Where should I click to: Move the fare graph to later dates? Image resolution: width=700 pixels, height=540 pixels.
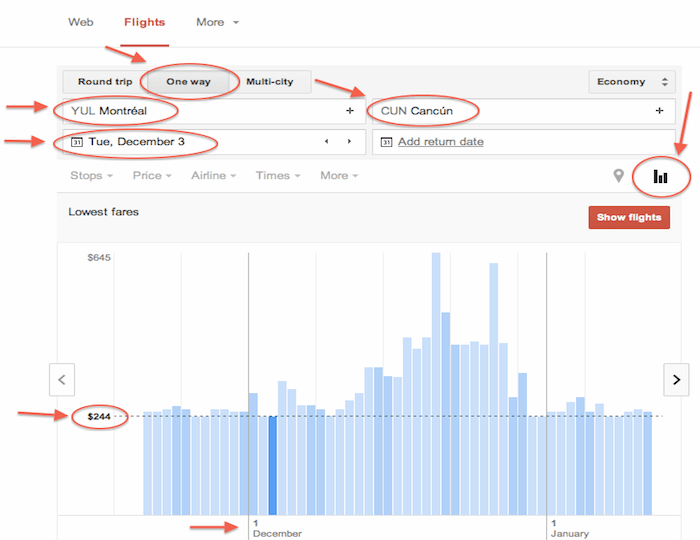tap(676, 380)
